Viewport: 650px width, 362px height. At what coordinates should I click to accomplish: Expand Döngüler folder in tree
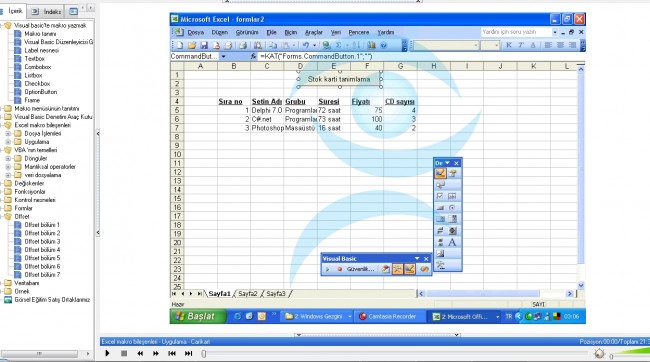[x=8, y=158]
